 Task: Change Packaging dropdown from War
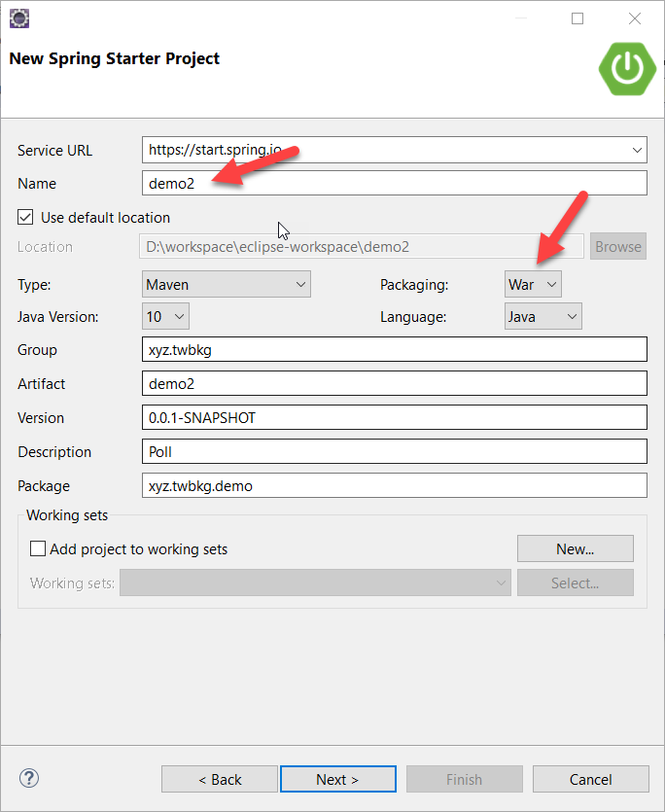[x=533, y=284]
